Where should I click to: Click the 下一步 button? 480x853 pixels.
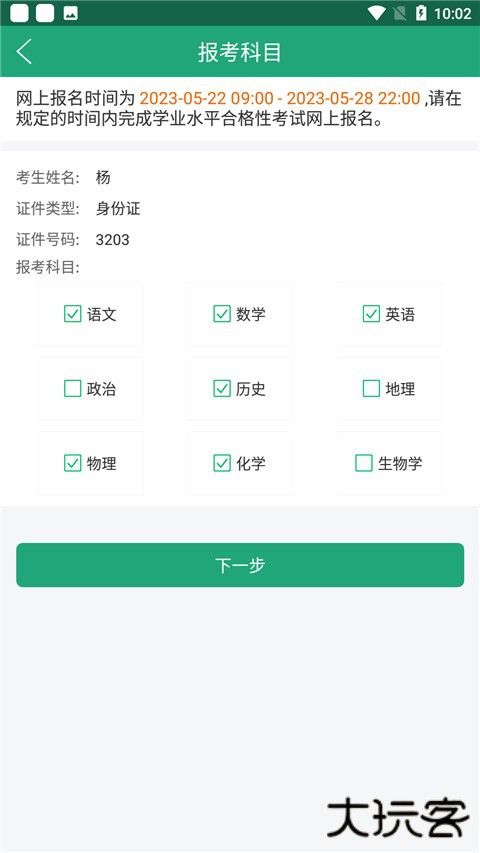pyautogui.click(x=240, y=565)
